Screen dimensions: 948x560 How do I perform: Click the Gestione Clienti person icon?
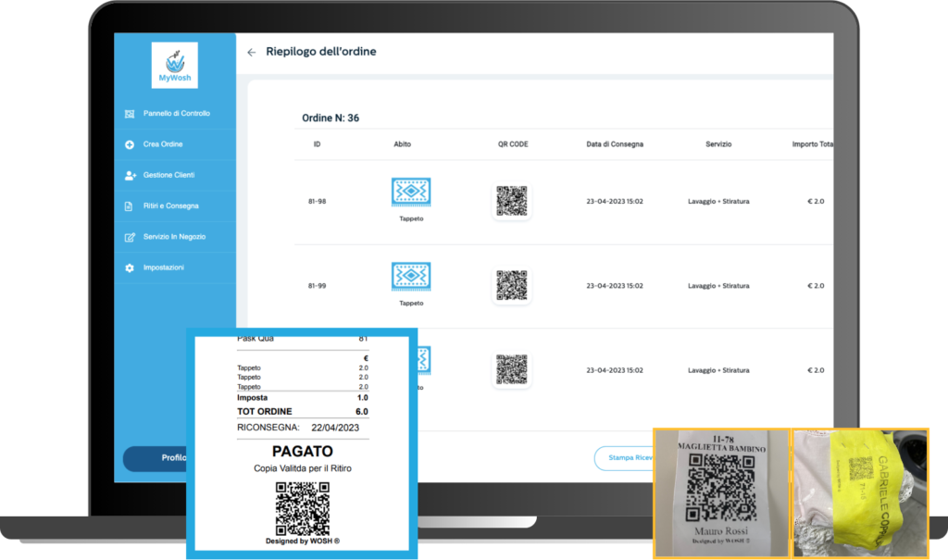130,175
